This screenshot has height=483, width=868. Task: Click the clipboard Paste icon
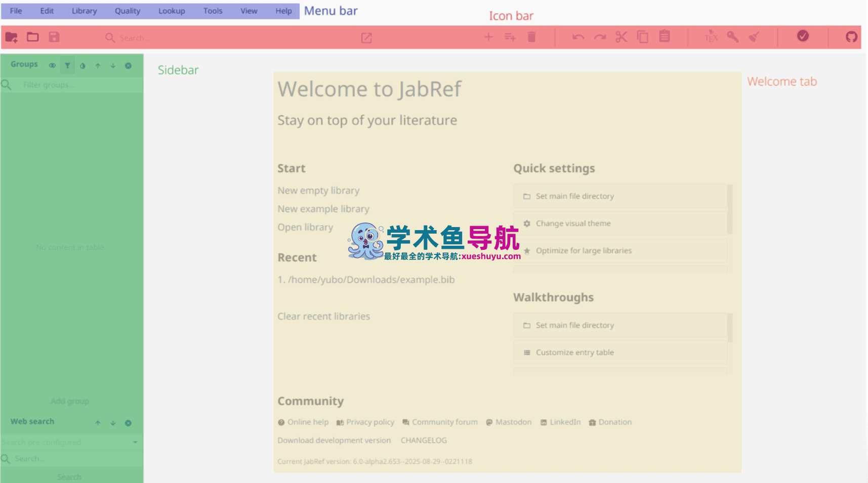(x=665, y=36)
